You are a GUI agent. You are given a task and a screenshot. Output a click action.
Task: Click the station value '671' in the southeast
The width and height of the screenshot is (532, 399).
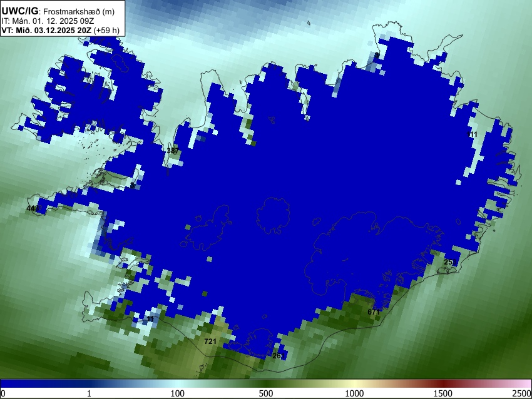click(374, 312)
